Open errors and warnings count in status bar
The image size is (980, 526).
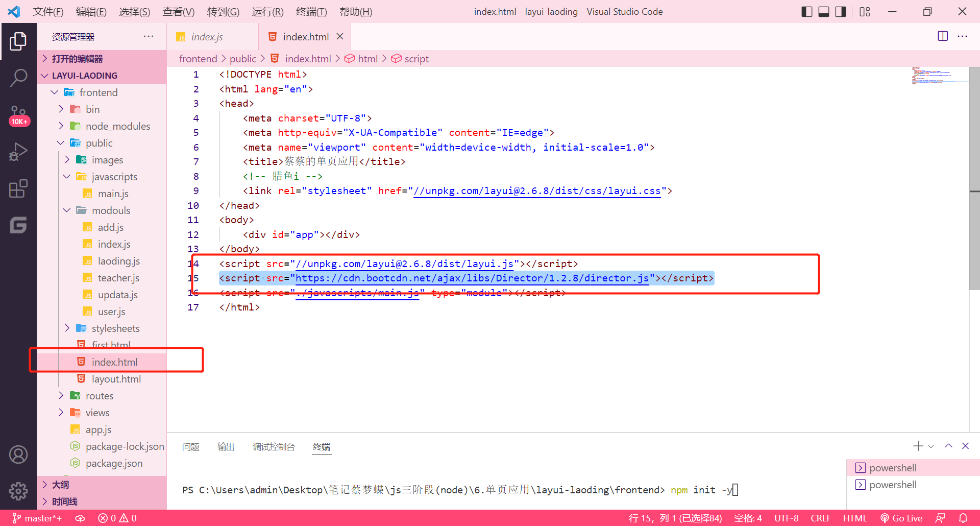point(117,518)
